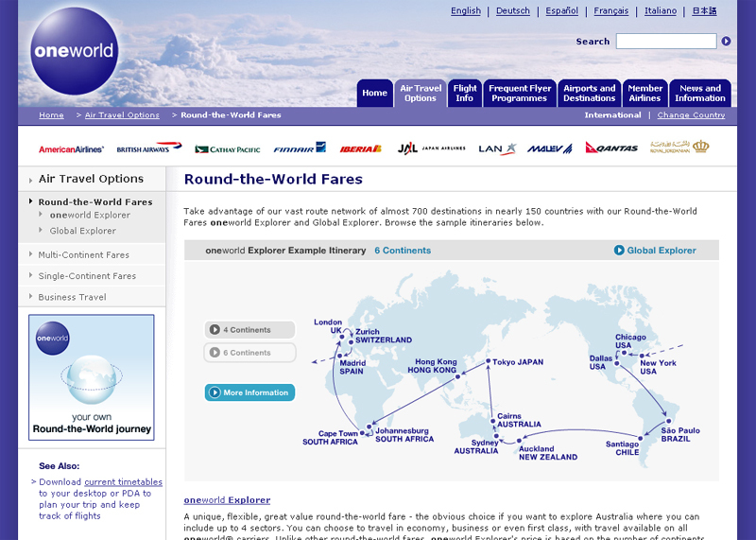The width and height of the screenshot is (756, 540).
Task: Open the Qantas logo
Action: pos(611,148)
